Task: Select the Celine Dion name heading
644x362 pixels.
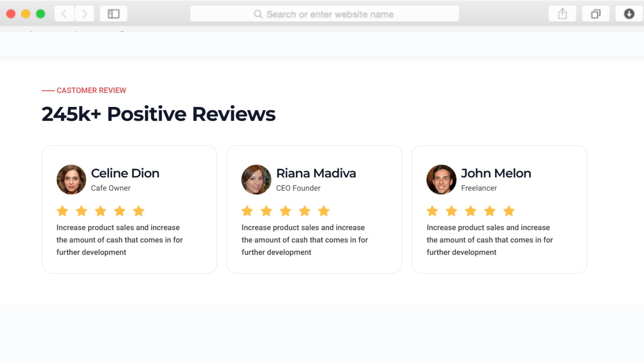Action: 125,173
